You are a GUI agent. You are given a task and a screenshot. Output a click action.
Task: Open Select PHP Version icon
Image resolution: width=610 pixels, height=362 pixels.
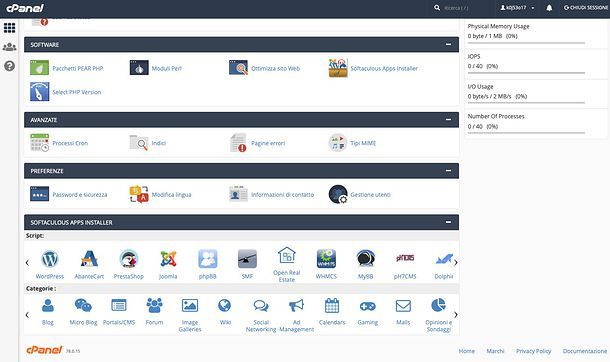coord(39,92)
